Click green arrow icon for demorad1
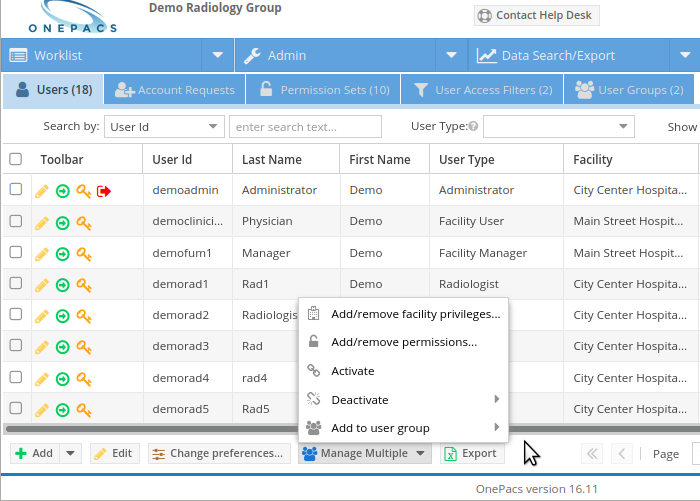The image size is (700, 501). pyautogui.click(x=62, y=285)
